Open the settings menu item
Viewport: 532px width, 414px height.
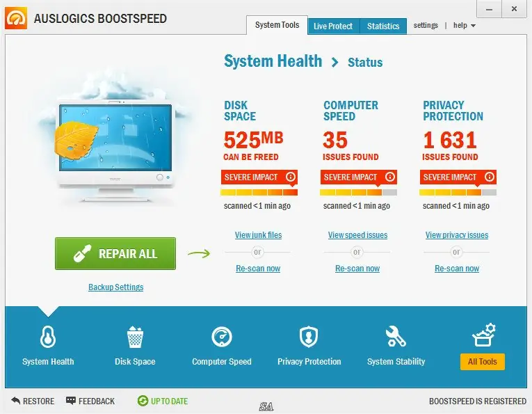point(426,26)
